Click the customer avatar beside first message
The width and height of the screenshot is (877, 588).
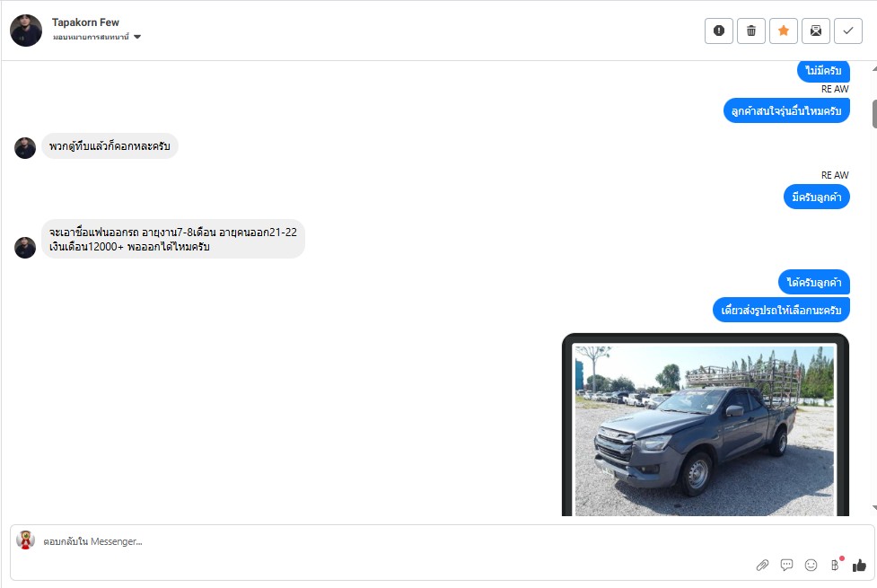click(x=25, y=148)
